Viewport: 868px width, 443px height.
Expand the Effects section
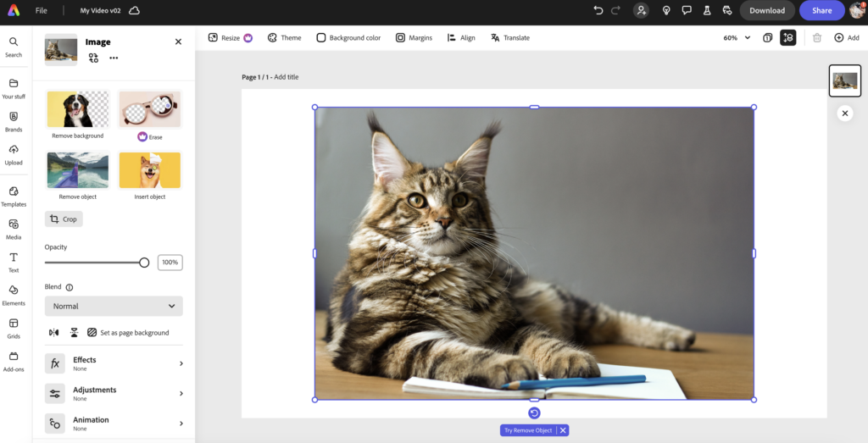114,363
